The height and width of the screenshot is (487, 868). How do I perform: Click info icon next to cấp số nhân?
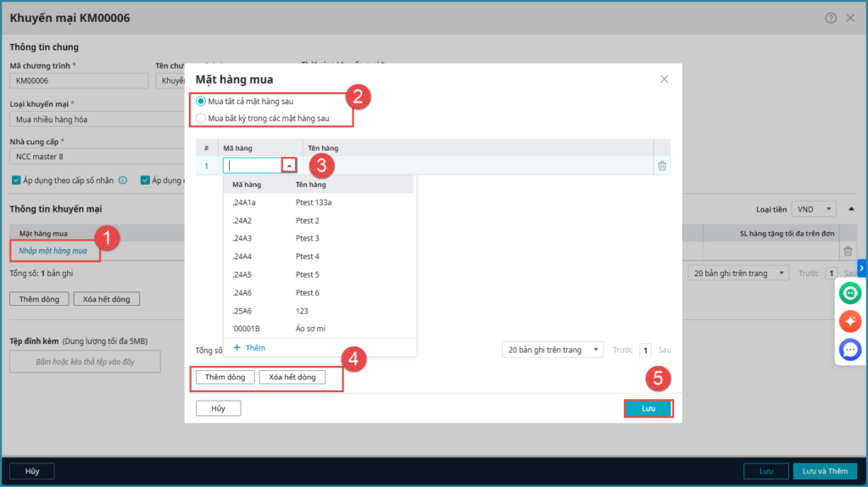[x=123, y=180]
